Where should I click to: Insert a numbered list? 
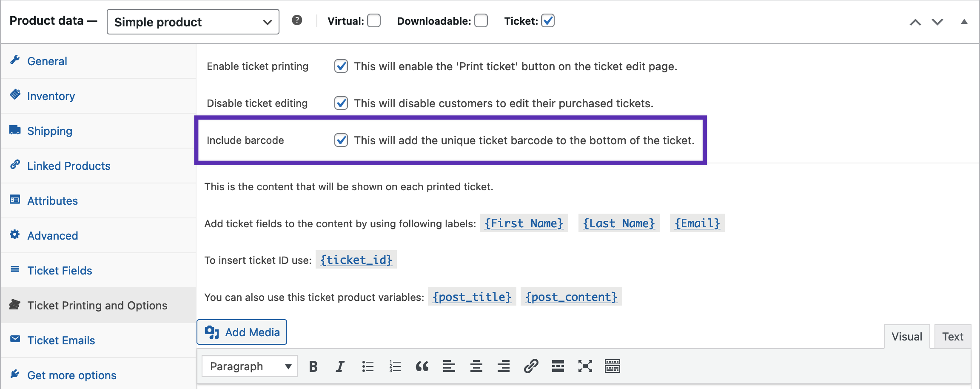(x=394, y=366)
